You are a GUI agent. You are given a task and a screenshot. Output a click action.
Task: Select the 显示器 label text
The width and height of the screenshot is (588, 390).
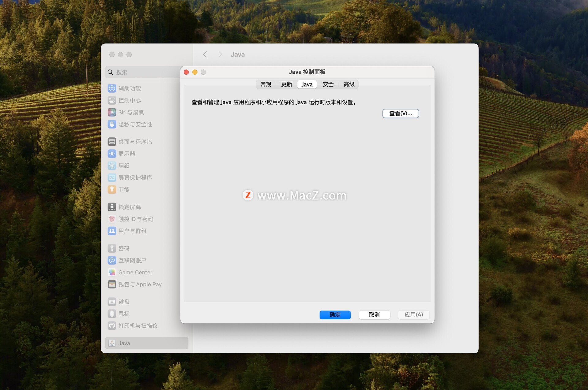127,154
